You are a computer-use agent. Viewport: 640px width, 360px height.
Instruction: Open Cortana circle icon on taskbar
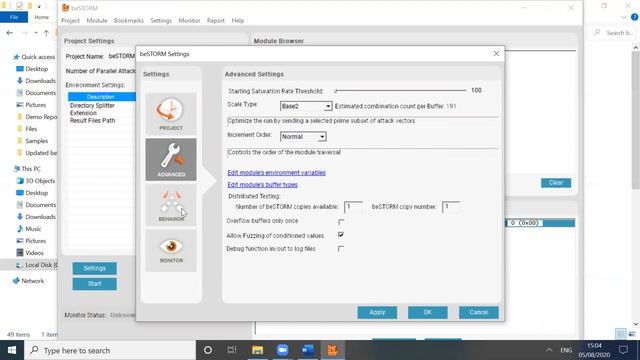coord(208,350)
